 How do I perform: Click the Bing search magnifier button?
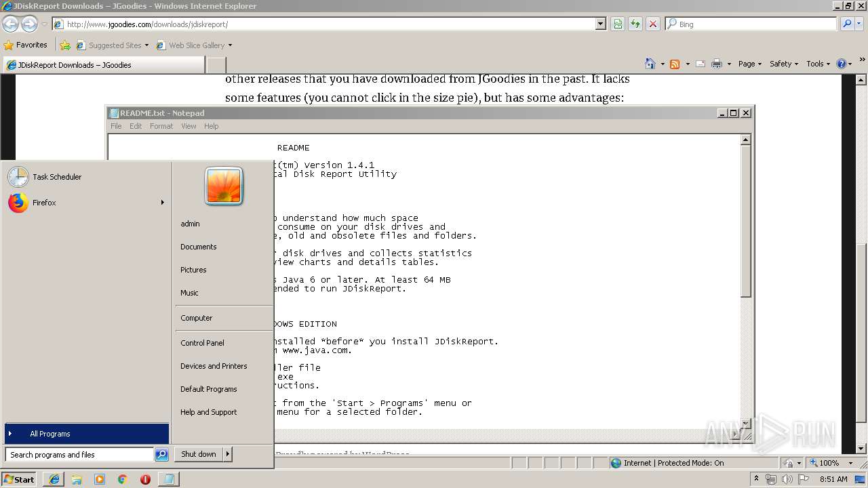(x=846, y=24)
